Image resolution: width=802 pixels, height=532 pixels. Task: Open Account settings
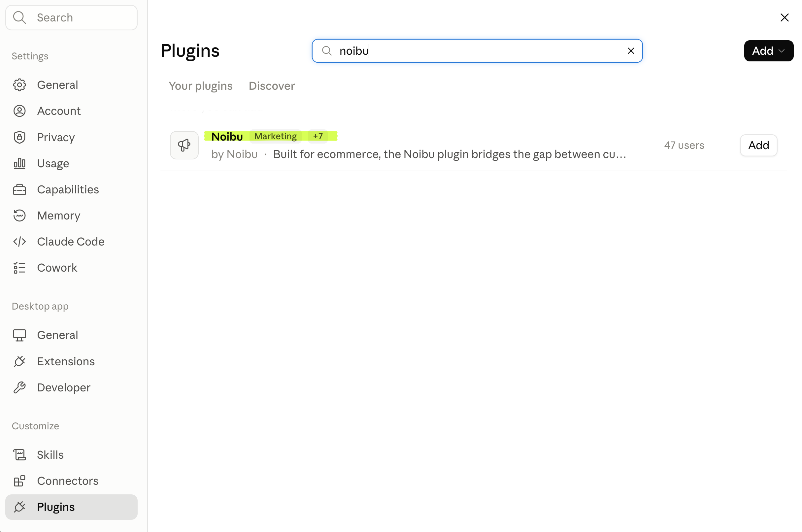pyautogui.click(x=72, y=111)
